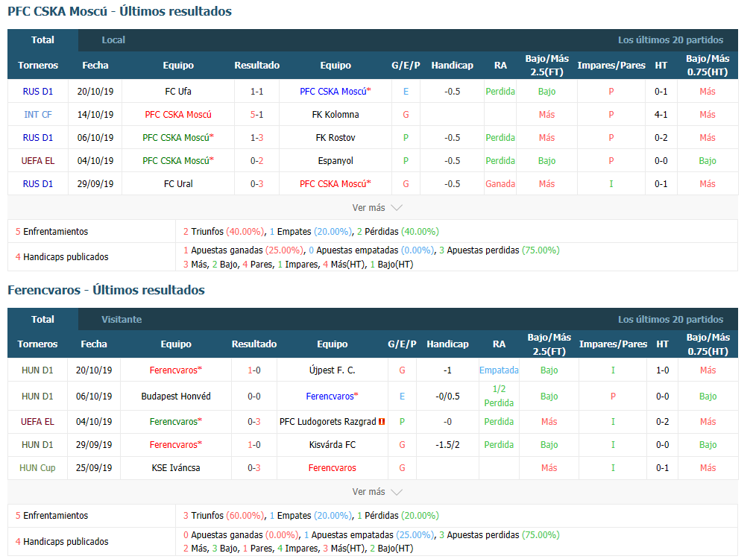Viewport: 756px width, 559px height.
Task: Open the CSKA 'Los últimos 20 partidos' selector
Action: pos(671,40)
